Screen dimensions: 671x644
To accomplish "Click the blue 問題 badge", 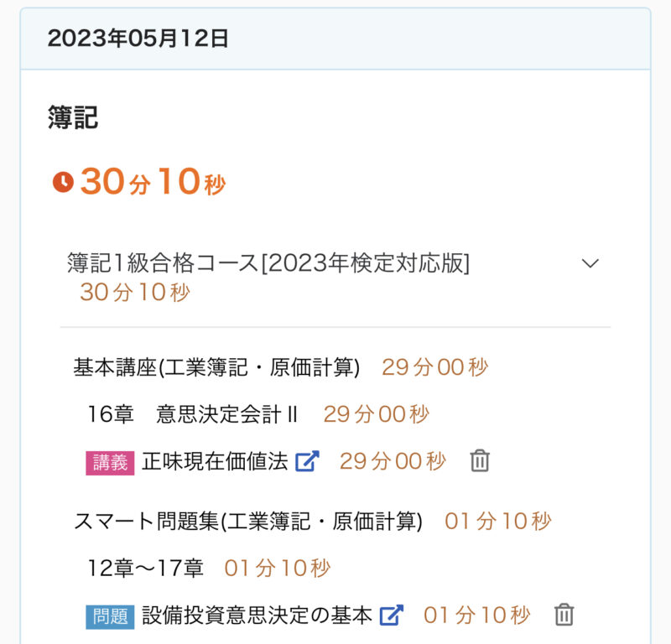I will 110,616.
